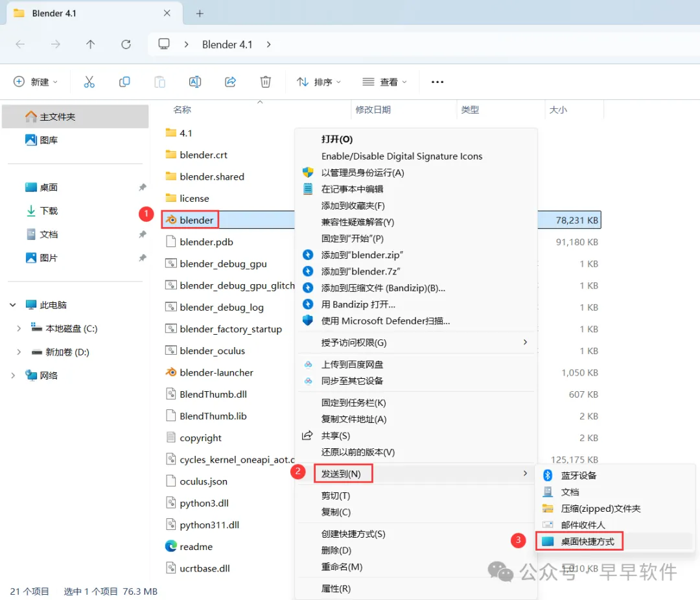The height and width of the screenshot is (600, 700).
Task: Collapse the This PC (此电脑) tree node
Action: [13, 305]
